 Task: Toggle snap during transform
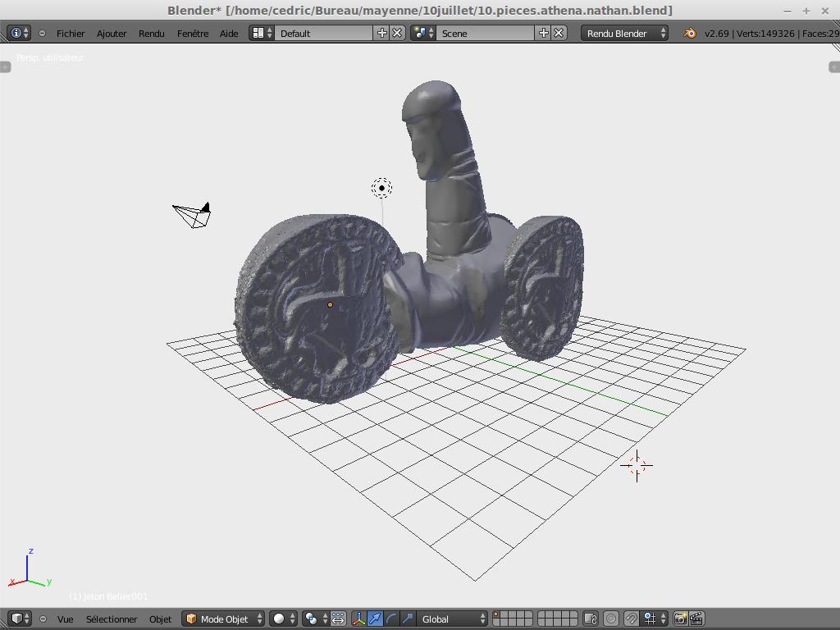point(632,619)
